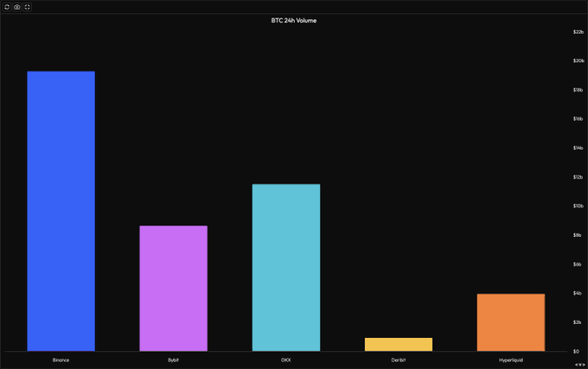588x369 pixels.
Task: Click the Bybit axis label
Action: pos(173,360)
